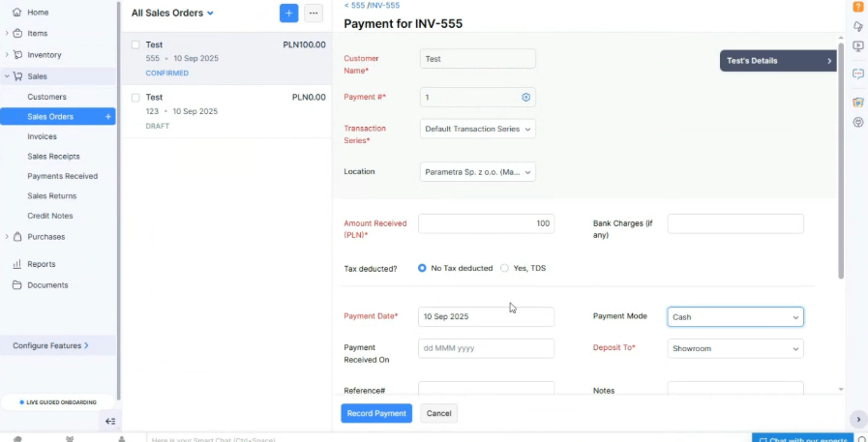Click the Record Payment button

pyautogui.click(x=376, y=413)
